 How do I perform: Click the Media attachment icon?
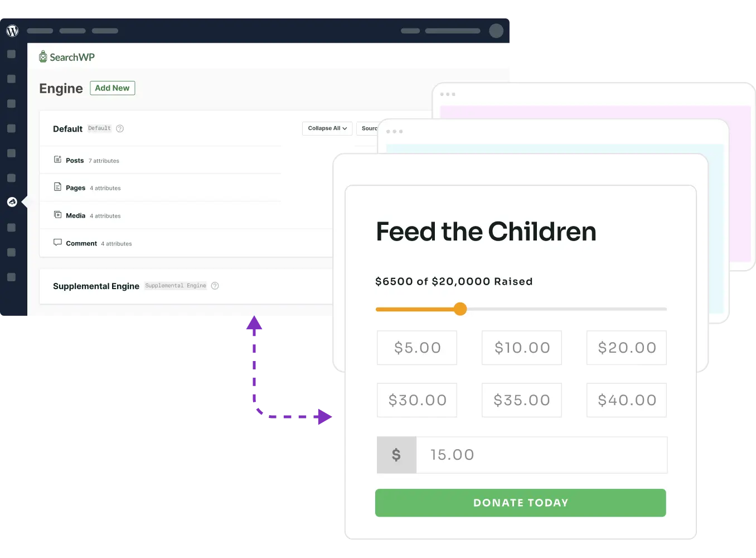(58, 215)
